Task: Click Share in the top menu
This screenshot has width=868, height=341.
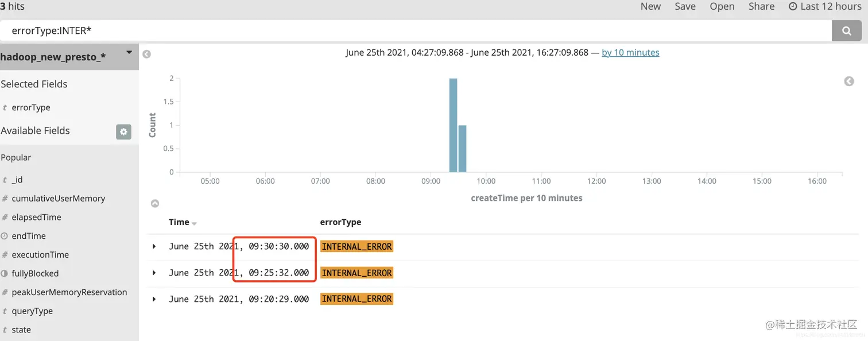Action: point(761,6)
